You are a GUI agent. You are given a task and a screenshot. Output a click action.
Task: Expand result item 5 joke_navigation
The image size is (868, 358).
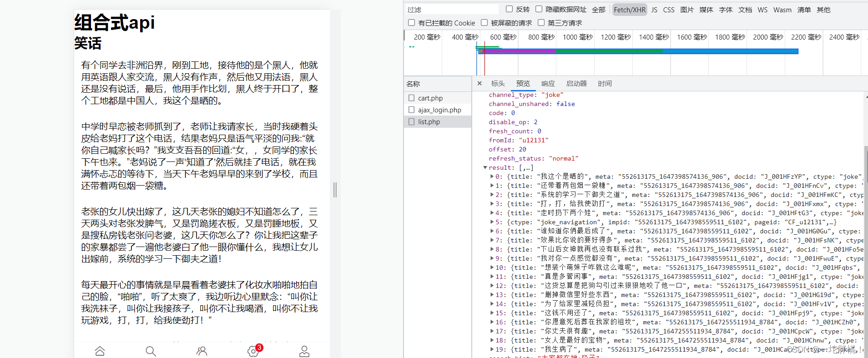click(x=492, y=222)
